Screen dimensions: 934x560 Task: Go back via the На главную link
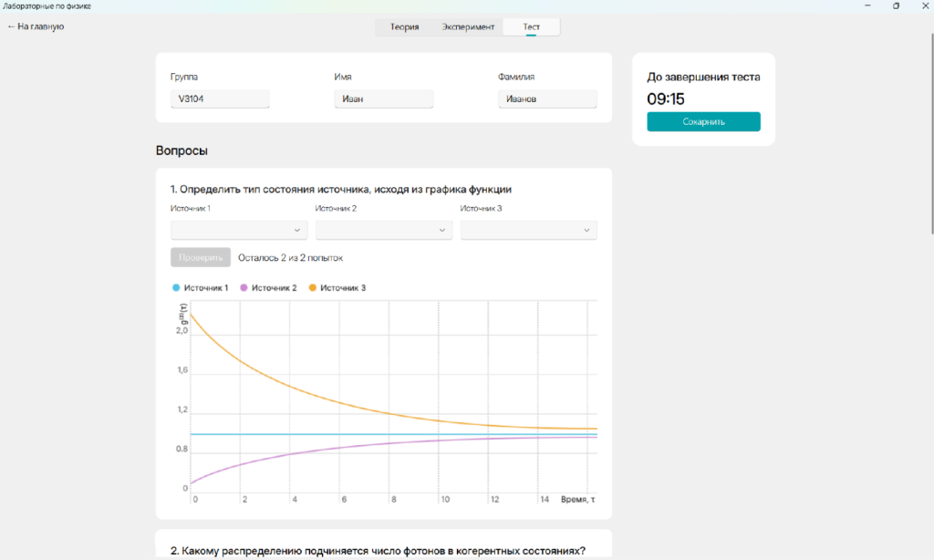point(36,26)
